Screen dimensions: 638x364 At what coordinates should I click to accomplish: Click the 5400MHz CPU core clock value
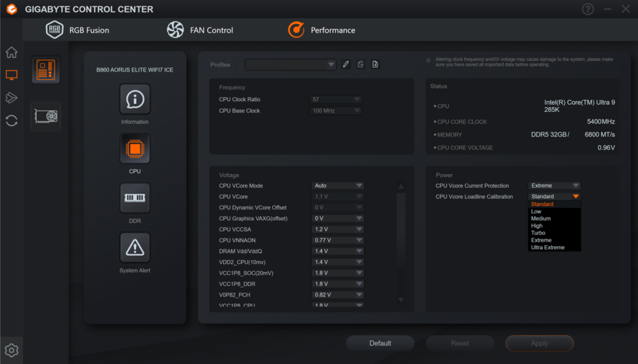tap(600, 122)
